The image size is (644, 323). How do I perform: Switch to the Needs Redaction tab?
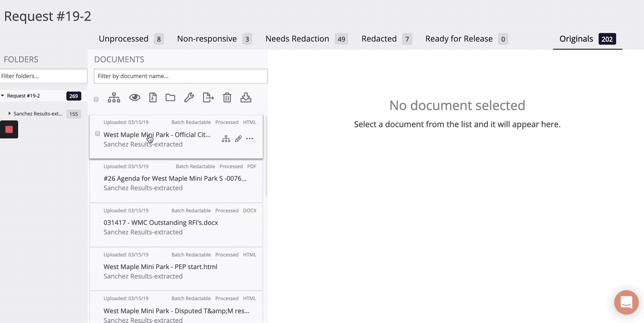click(x=297, y=39)
